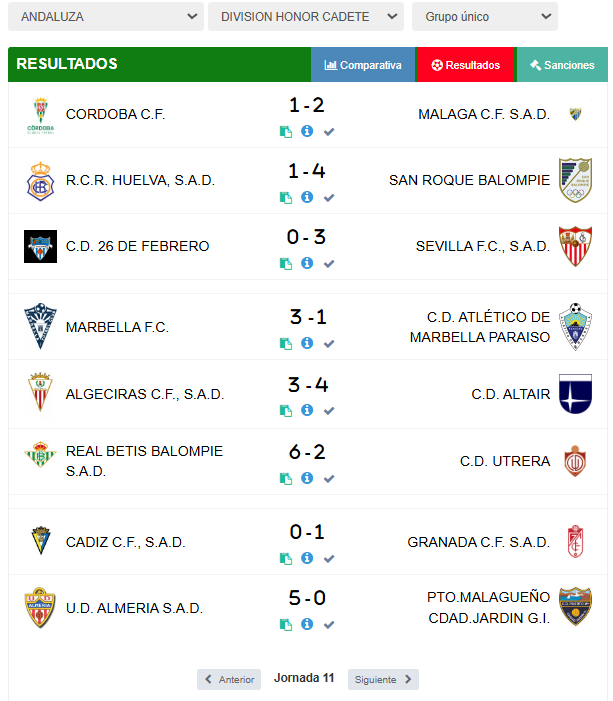
Task: Open the DIVISION HONOR CADETE dropdown
Action: click(305, 17)
